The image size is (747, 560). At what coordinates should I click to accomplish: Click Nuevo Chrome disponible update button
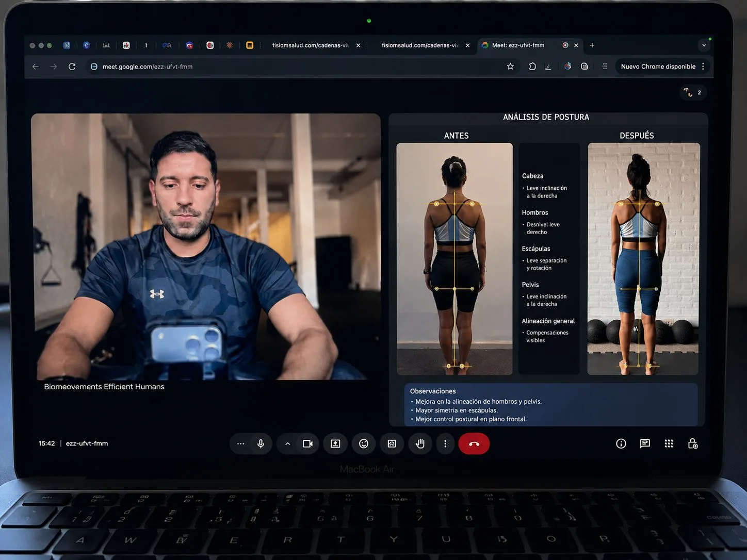click(658, 67)
